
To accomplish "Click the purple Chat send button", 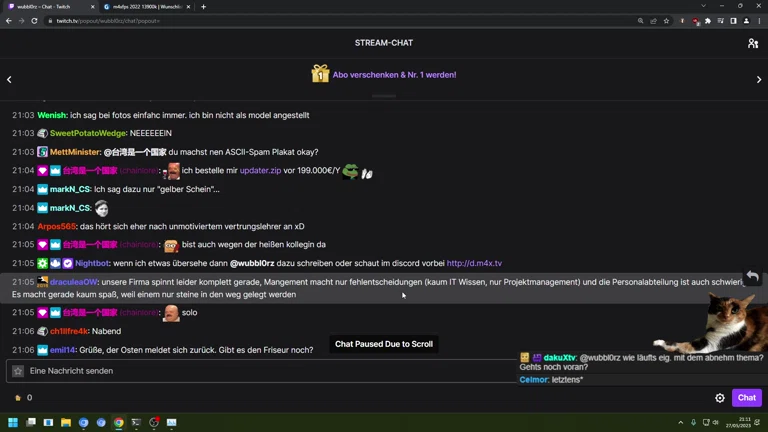I will point(746,398).
